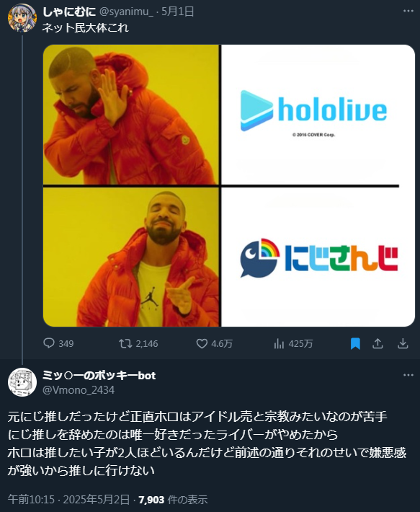The image size is (420, 512).
Task: Click the 5月1日 post date link
Action: pyautogui.click(x=178, y=12)
